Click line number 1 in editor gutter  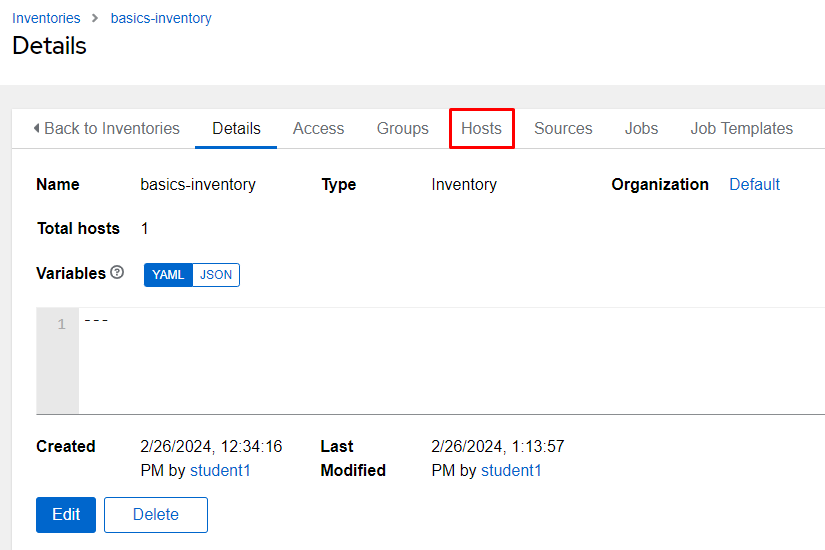pos(61,324)
